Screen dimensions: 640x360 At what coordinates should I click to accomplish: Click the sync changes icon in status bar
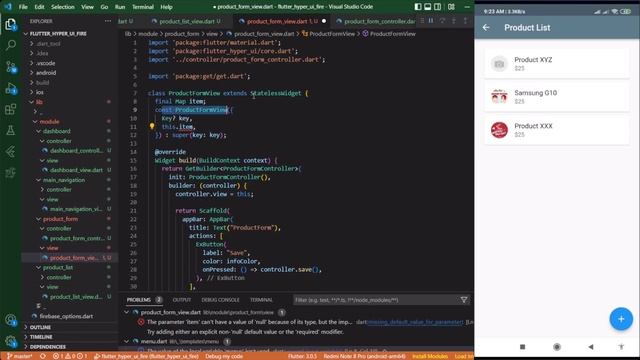point(42,356)
